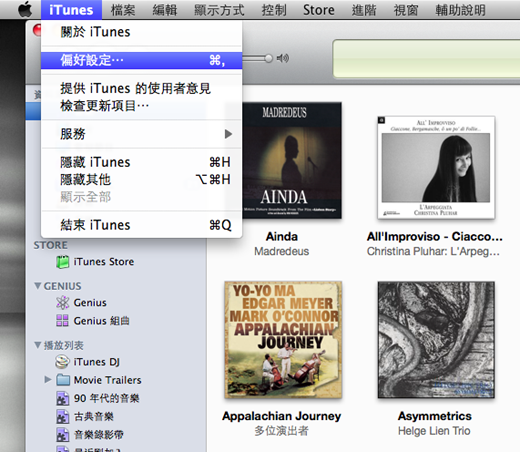Select the 90 年代的音樂 playlist
520x452 pixels.
(106, 398)
